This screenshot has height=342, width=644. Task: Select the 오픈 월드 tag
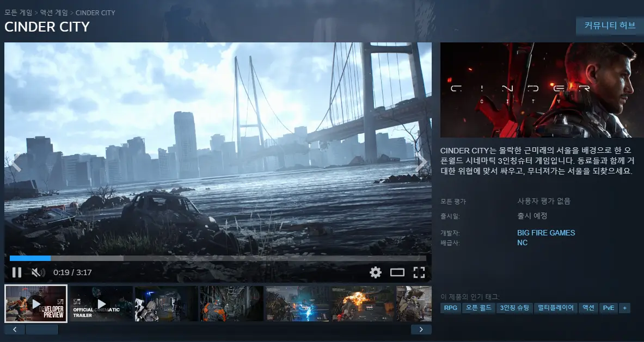point(479,308)
